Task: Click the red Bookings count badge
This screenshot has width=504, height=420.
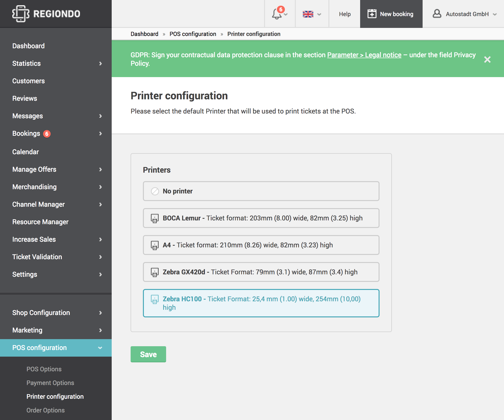Action: (47, 134)
